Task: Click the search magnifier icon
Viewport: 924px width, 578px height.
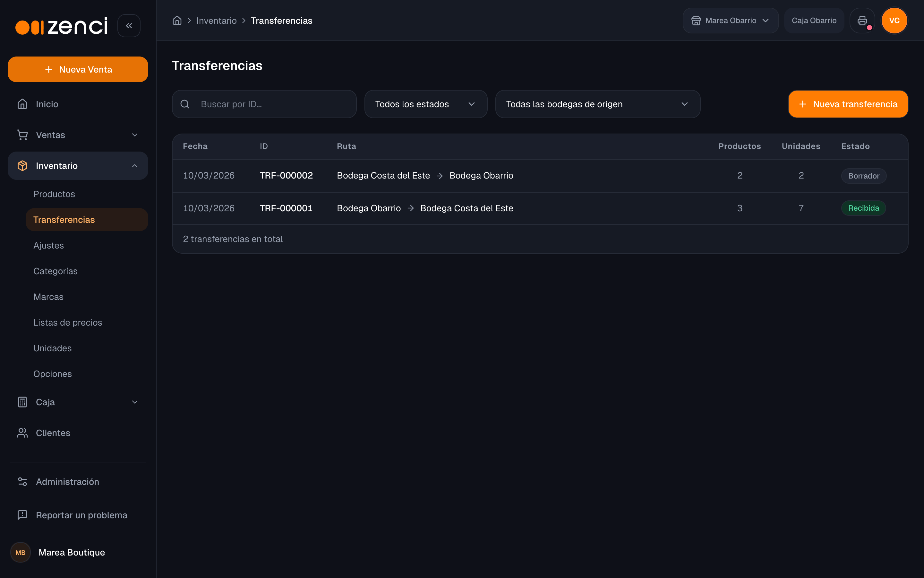Action: pyautogui.click(x=185, y=104)
